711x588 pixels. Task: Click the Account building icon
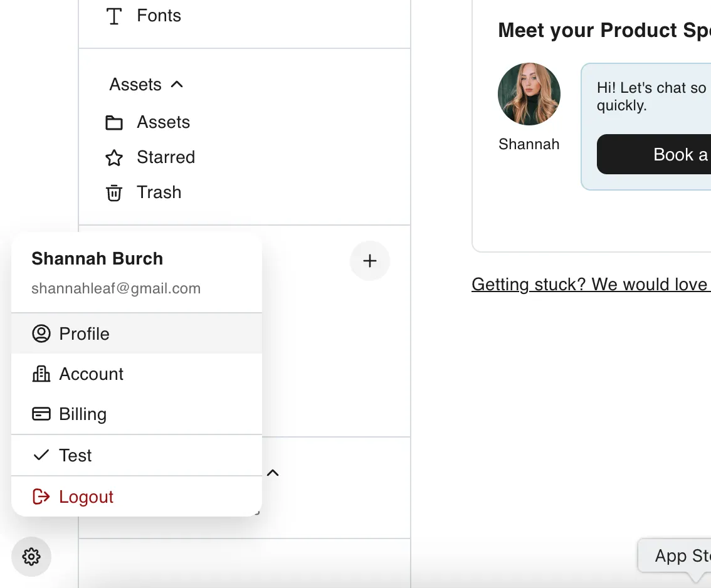click(x=41, y=374)
